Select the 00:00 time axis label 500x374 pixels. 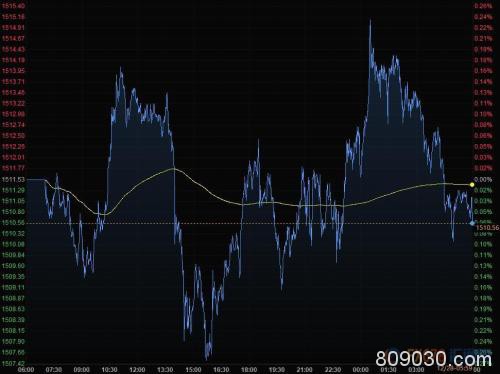click(x=361, y=370)
